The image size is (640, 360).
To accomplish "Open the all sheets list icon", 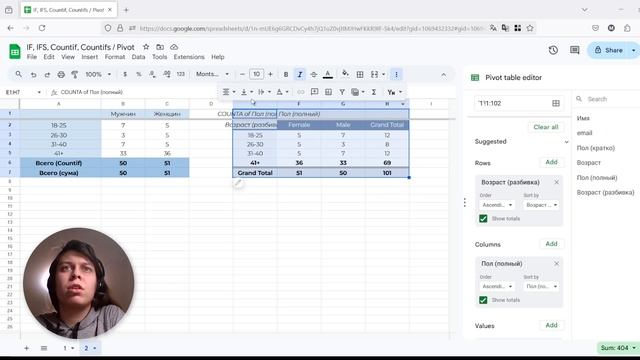I will pos(44,348).
